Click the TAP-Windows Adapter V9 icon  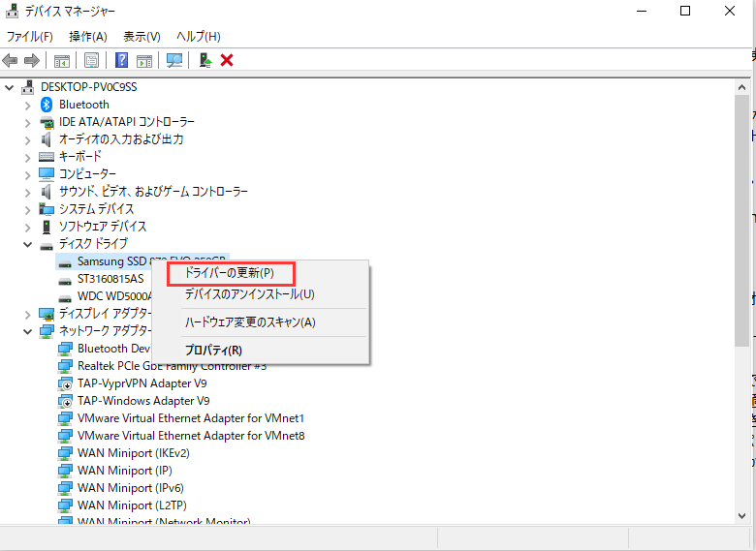(x=65, y=401)
